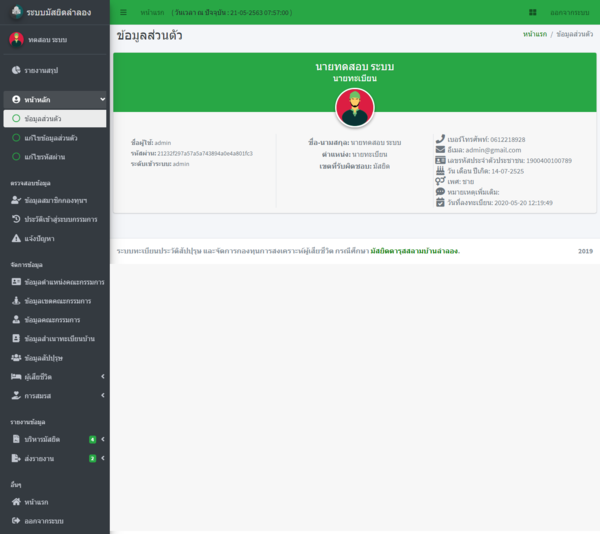The width and height of the screenshot is (600, 534).
Task: Click the birthday cake icon beside วันเดือนปีเกิด
Action: 440,171
